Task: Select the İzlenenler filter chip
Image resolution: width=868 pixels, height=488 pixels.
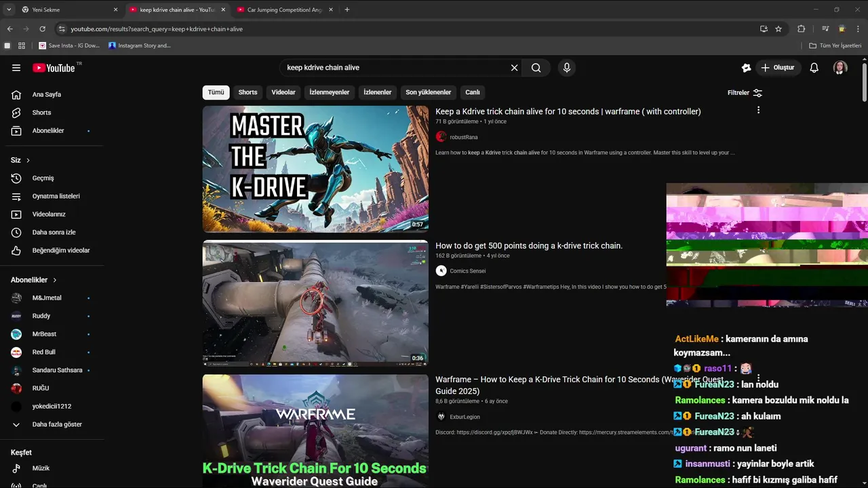Action: tap(378, 92)
